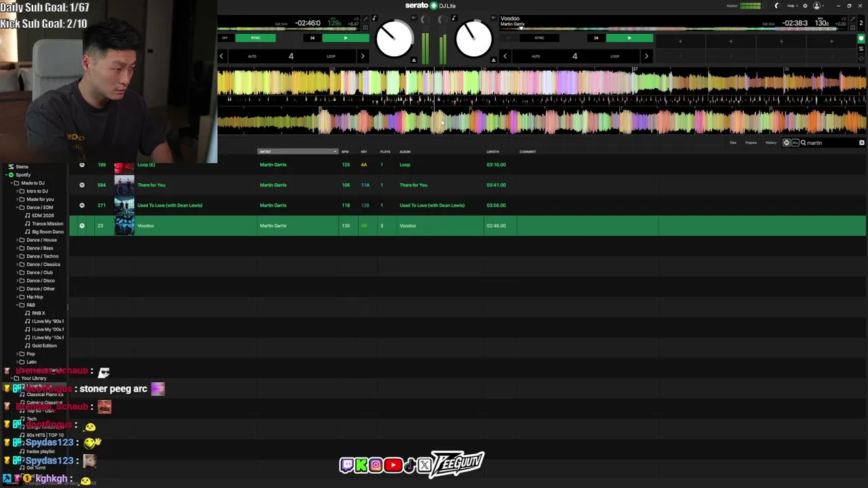
Task: Sort library by LENGTH column
Action: [x=493, y=152]
